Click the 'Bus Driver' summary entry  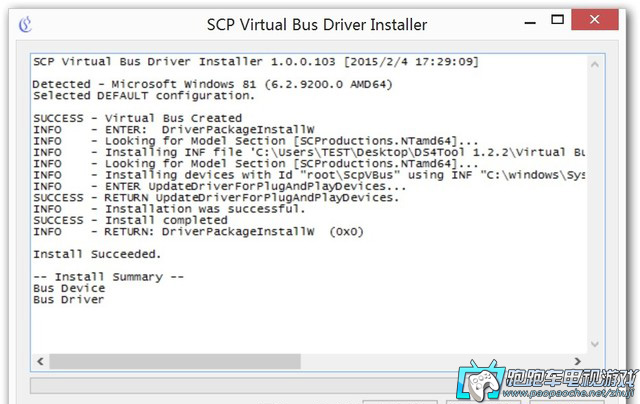point(69,300)
